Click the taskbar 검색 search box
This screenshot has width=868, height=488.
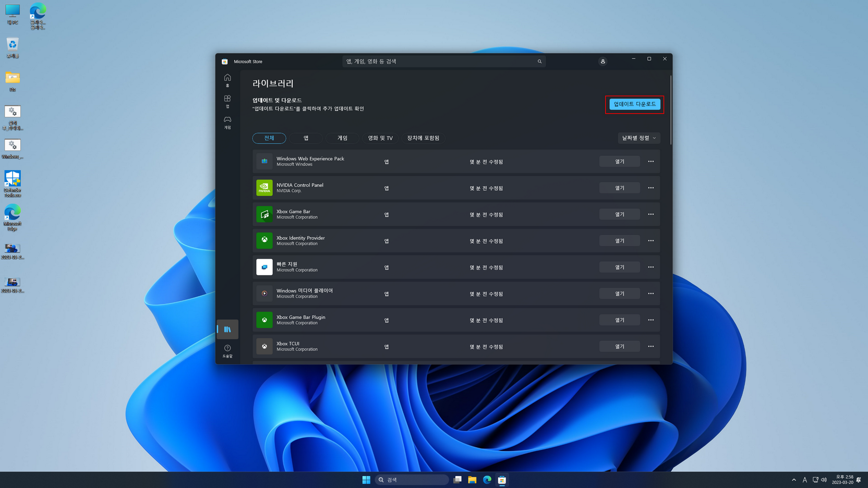[x=412, y=480]
